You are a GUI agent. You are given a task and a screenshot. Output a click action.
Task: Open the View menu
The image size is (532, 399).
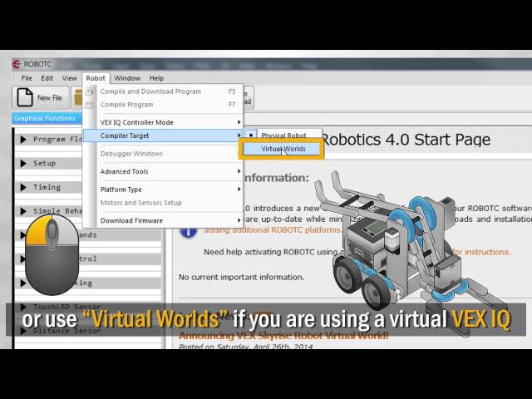pyautogui.click(x=69, y=78)
